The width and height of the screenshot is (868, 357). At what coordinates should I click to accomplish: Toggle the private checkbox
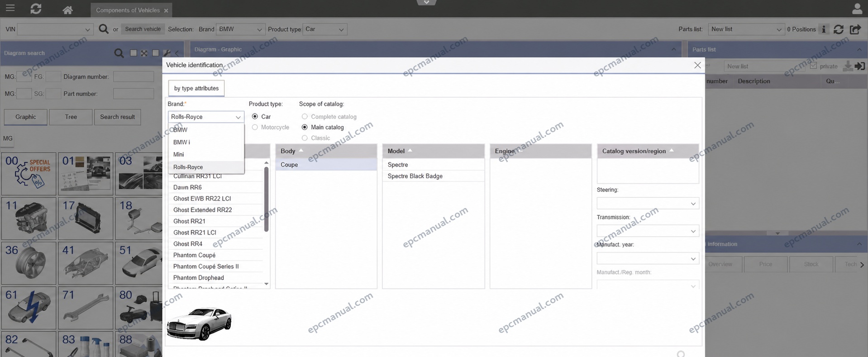click(813, 66)
